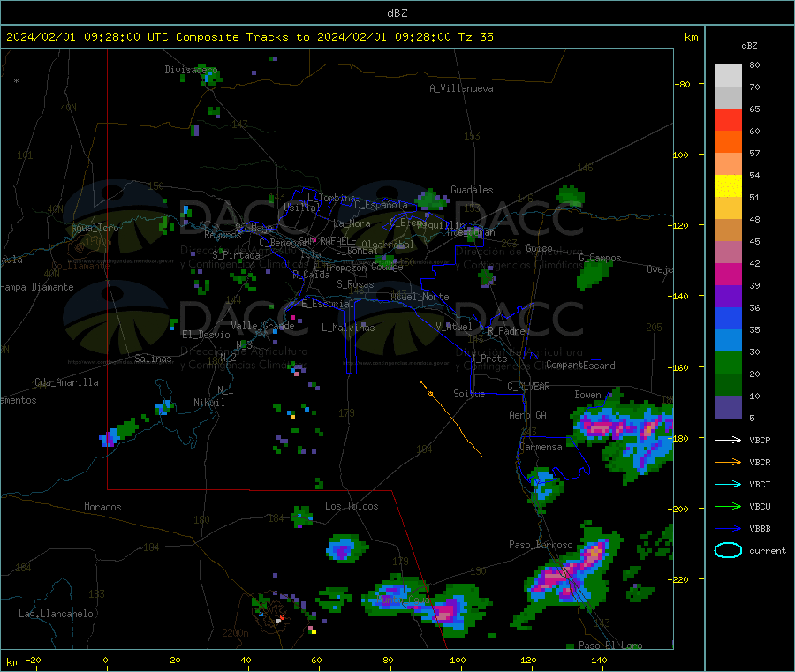Click the 'Divisadero' map label
The image size is (795, 672).
tap(191, 70)
